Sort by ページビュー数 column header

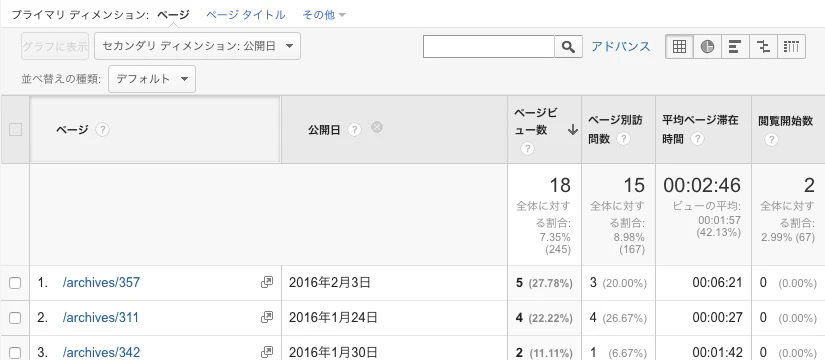[544, 129]
